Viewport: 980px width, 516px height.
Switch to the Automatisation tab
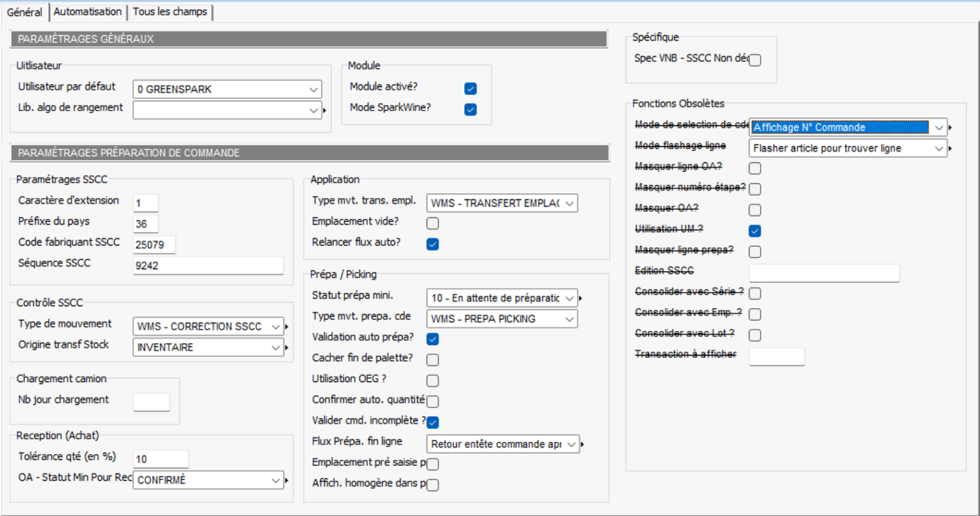click(x=87, y=11)
